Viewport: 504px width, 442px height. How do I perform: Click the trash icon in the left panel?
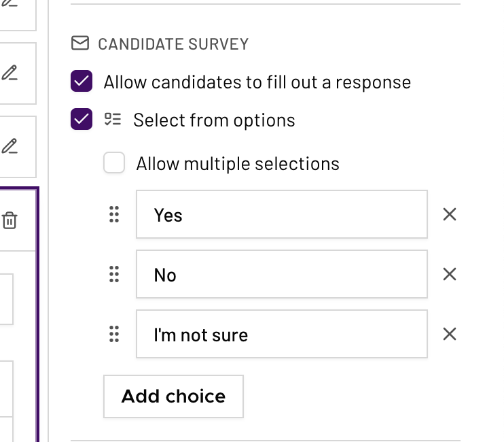10,220
